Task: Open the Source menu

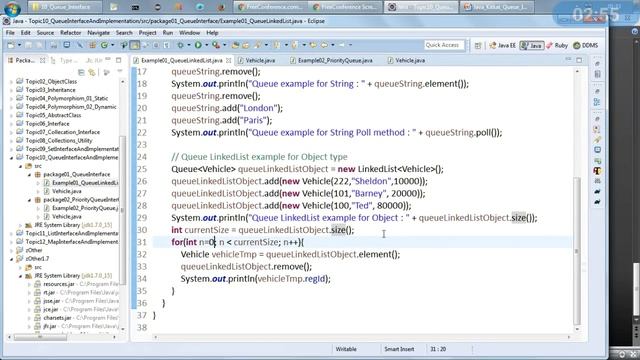Action: point(45,33)
